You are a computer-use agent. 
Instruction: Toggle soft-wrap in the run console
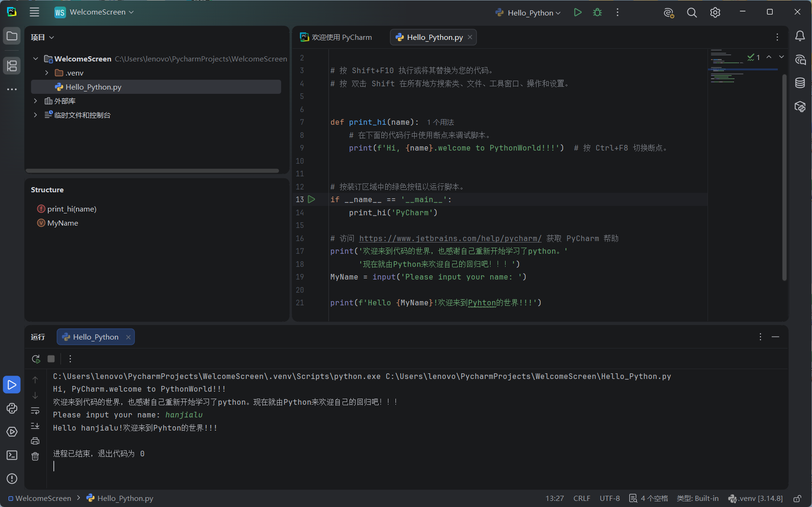click(35, 410)
